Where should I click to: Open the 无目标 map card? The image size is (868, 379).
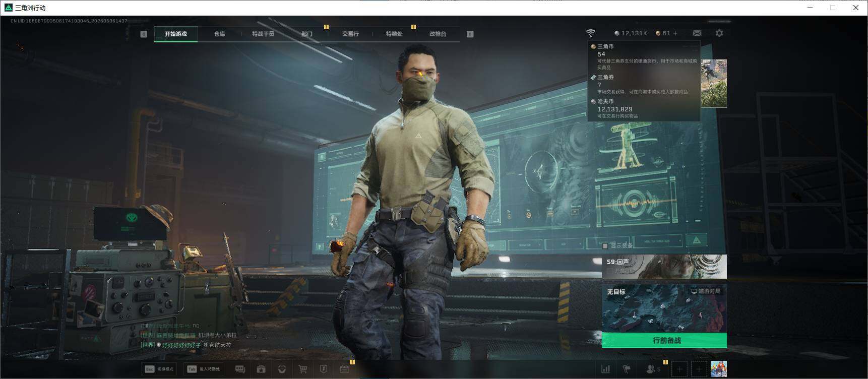click(664, 308)
